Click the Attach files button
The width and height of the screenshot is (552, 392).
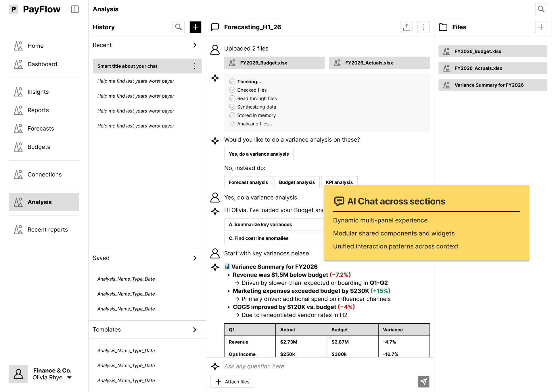(232, 382)
